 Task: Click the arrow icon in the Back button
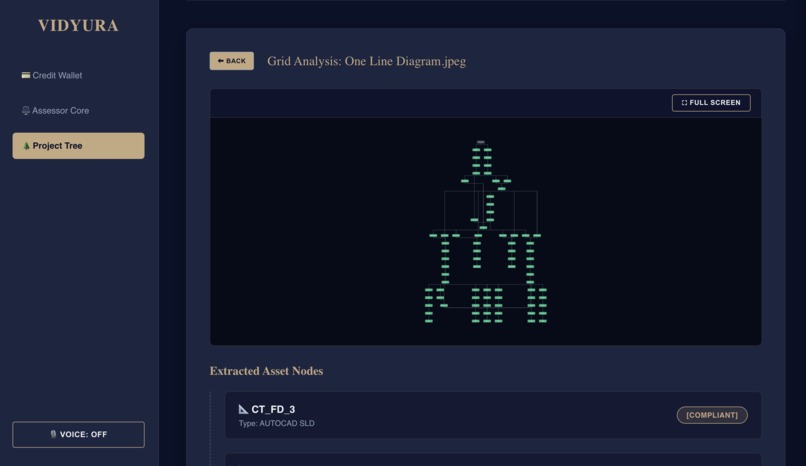coord(221,61)
